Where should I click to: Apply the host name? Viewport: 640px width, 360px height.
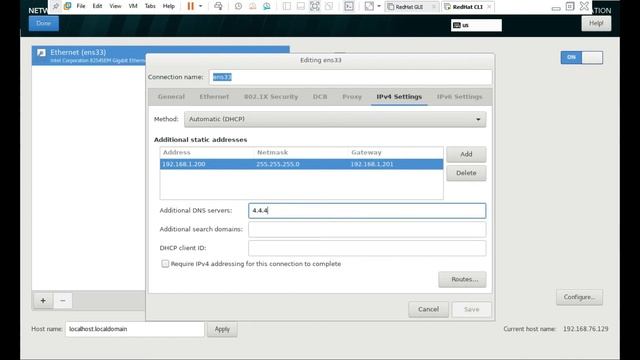(222, 329)
